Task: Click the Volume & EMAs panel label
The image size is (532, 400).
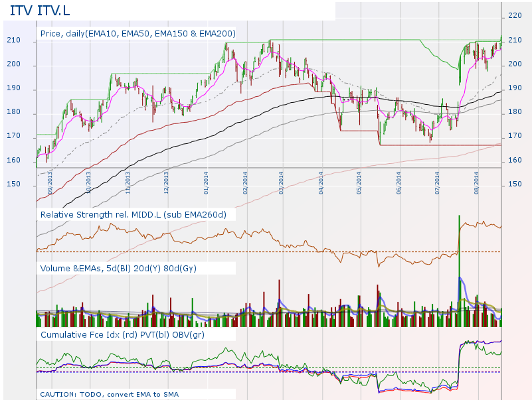Action: [x=118, y=269]
